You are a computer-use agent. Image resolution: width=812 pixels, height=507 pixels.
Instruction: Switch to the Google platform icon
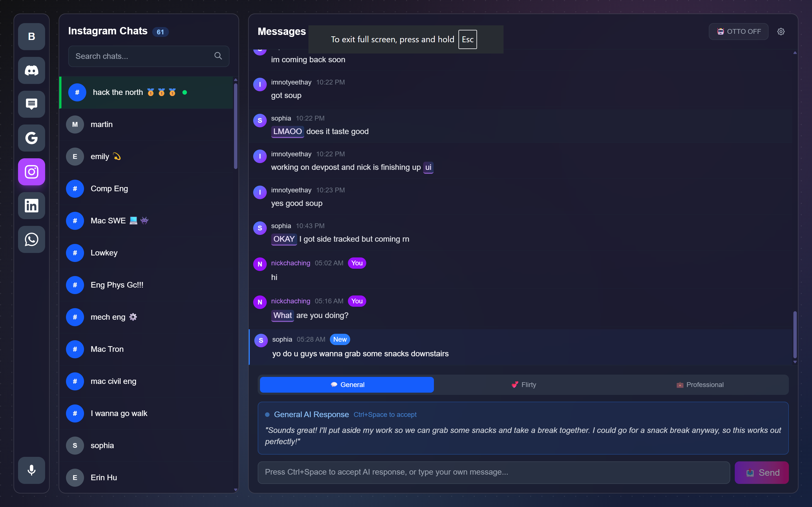coord(32,138)
